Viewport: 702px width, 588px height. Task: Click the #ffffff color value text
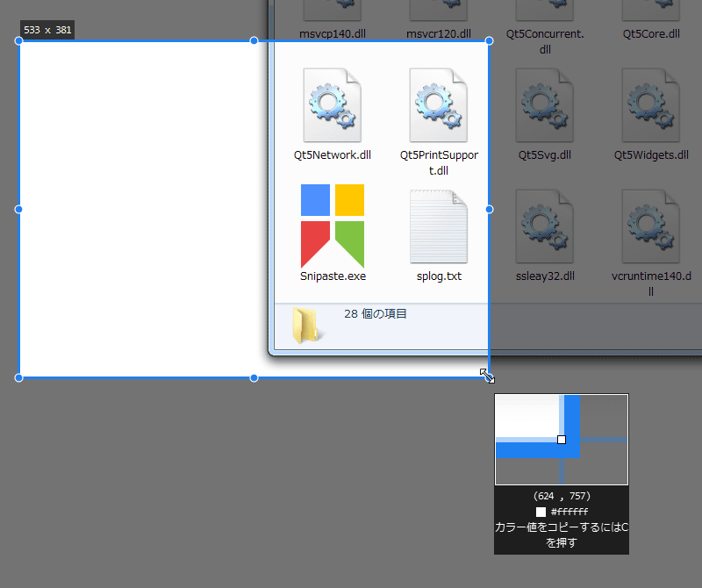(x=569, y=512)
